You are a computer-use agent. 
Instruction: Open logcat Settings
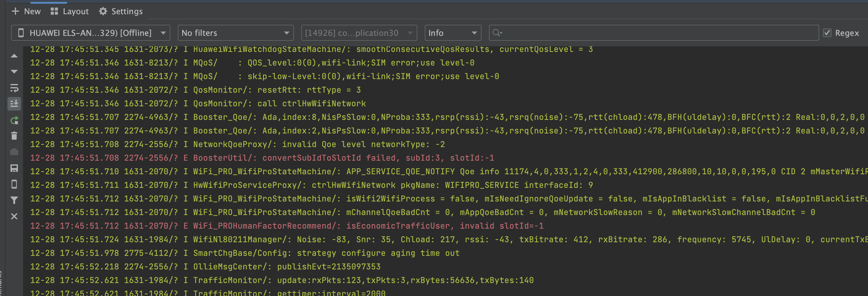click(121, 11)
